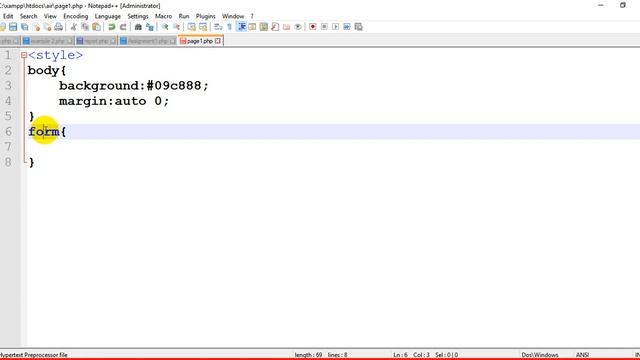The height and width of the screenshot is (360, 640).
Task: Show the Document Map panel icon
Action: [264, 27]
